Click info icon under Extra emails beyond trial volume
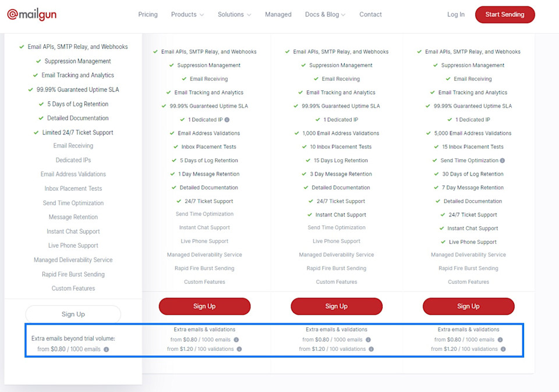Viewport: 559px width, 392px height. (x=106, y=350)
